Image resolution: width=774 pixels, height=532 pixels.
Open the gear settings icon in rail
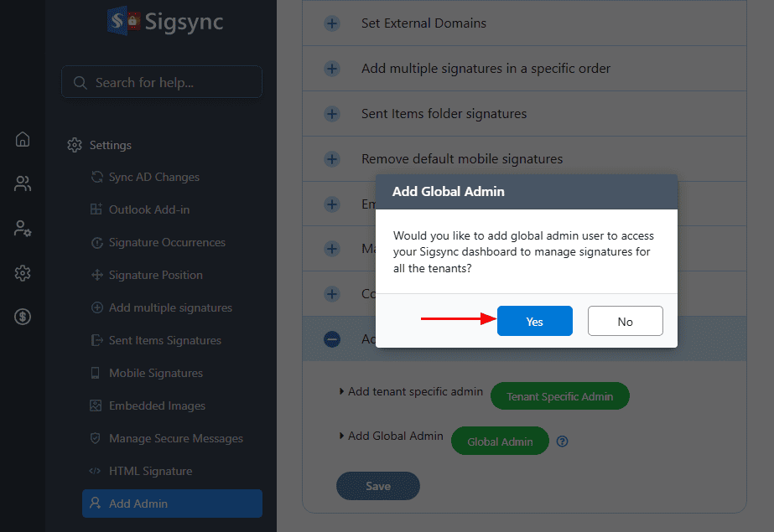tap(23, 272)
